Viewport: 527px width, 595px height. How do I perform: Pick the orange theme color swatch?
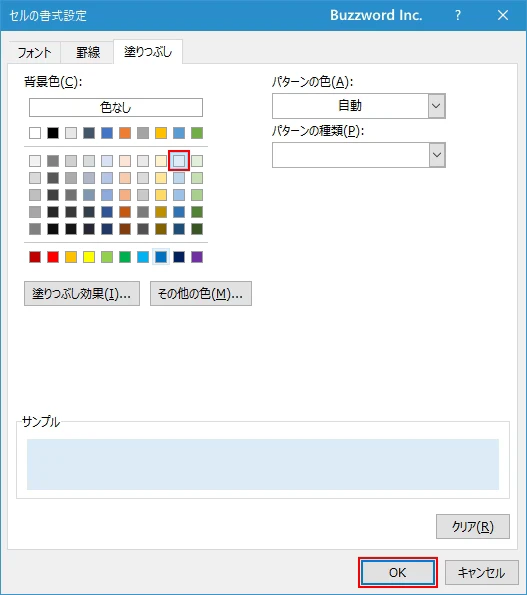125,133
